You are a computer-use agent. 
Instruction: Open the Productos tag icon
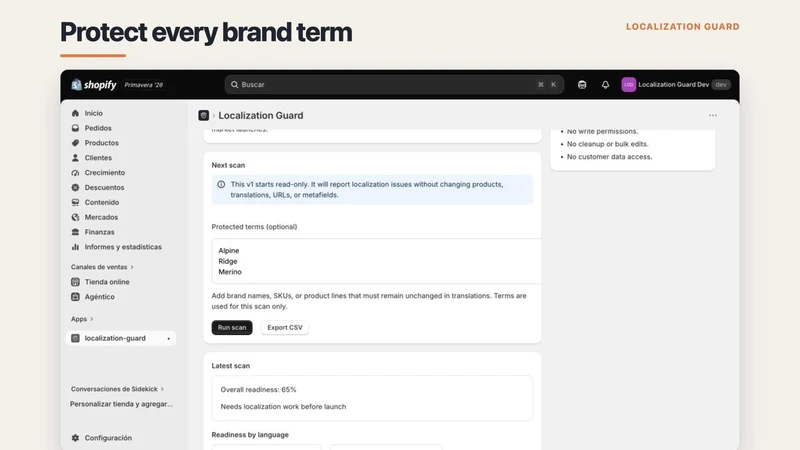[76, 143]
